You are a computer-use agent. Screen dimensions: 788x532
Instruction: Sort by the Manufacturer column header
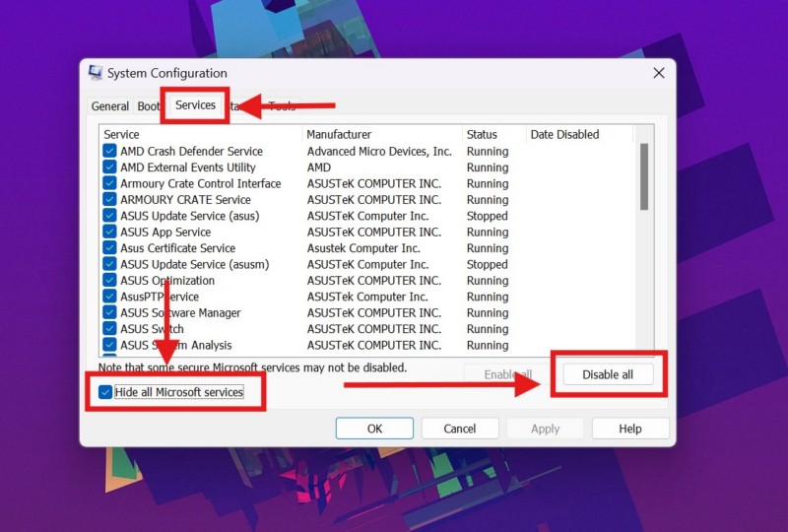tap(382, 134)
